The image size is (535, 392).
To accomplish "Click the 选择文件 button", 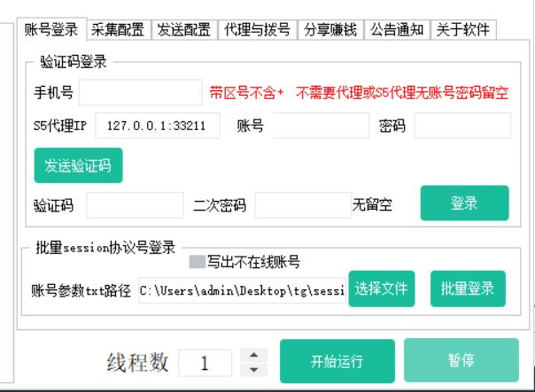I will pyautogui.click(x=382, y=289).
